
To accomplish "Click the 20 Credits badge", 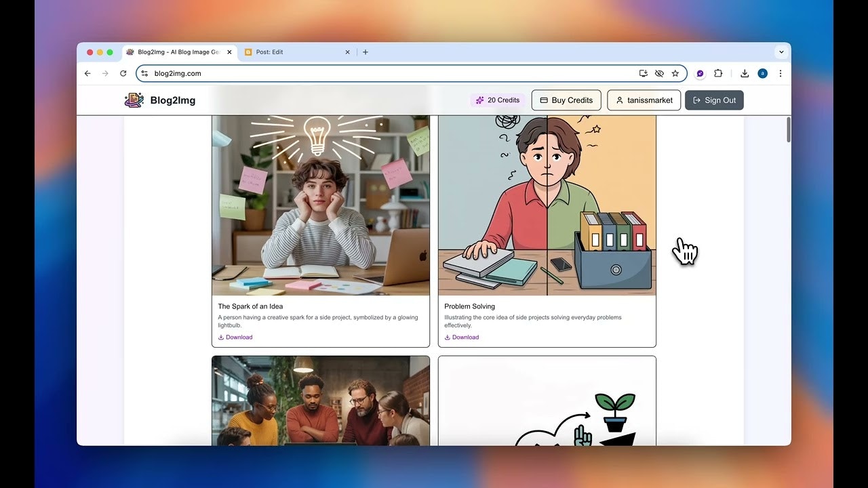I will [498, 100].
